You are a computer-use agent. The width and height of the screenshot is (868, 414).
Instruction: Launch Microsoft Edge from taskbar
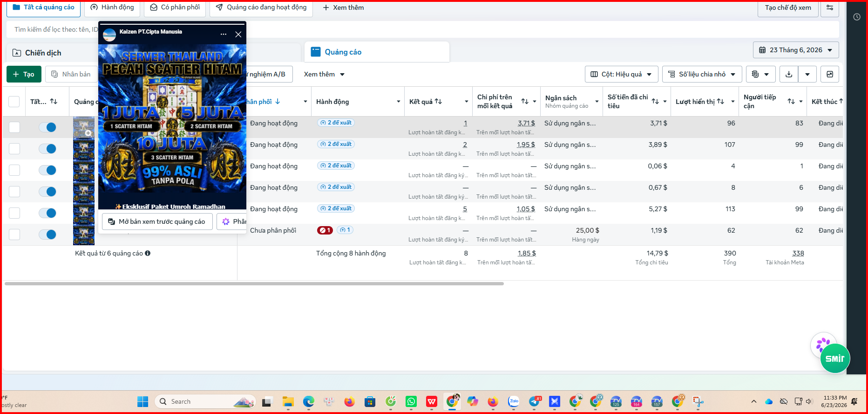308,401
